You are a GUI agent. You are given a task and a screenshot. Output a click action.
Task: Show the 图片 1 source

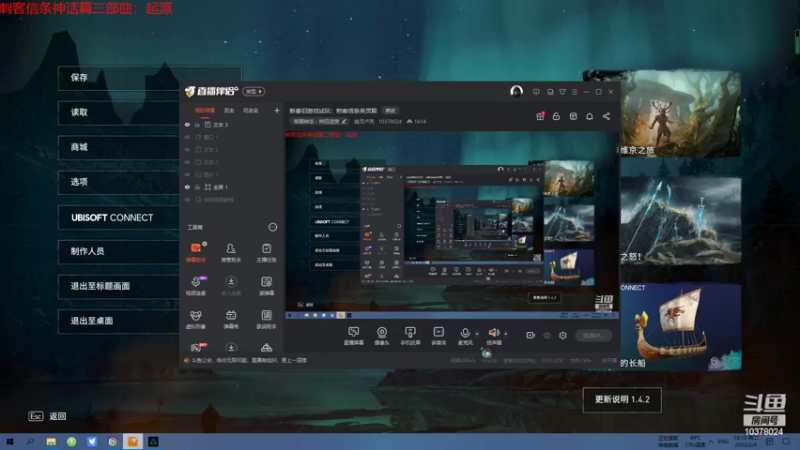pos(187,174)
